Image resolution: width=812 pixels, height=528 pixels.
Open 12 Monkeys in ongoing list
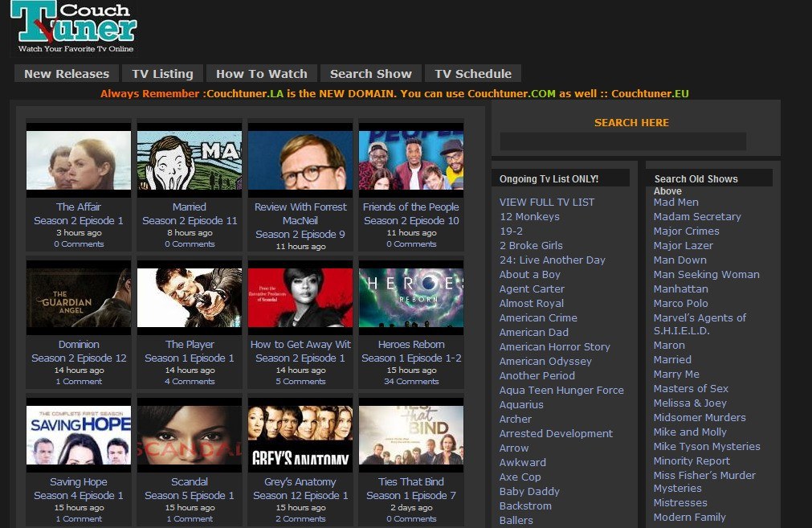(529, 217)
